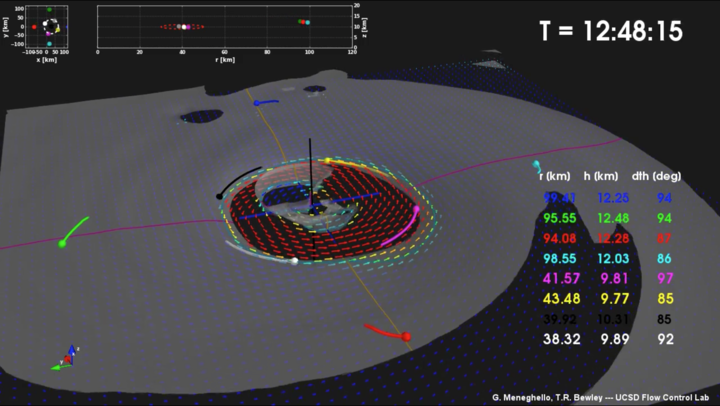Click the blue balloon marker at the top
This screenshot has height=406, width=720.
click(x=256, y=103)
